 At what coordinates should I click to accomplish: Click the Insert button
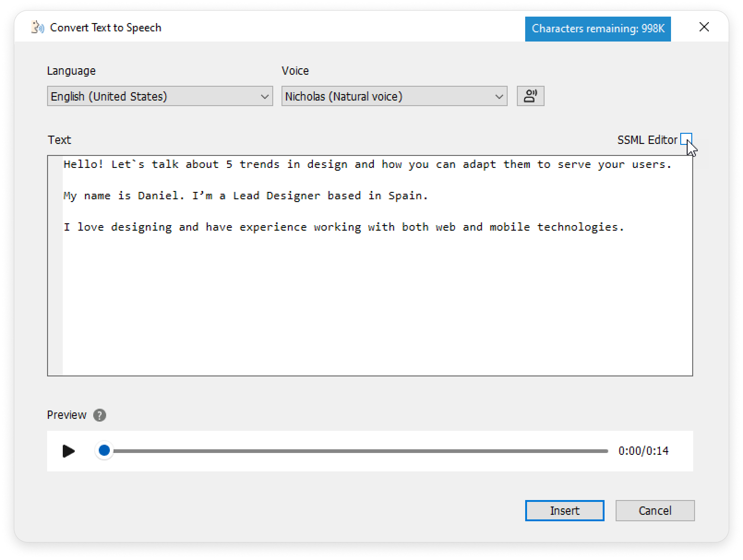coord(564,511)
